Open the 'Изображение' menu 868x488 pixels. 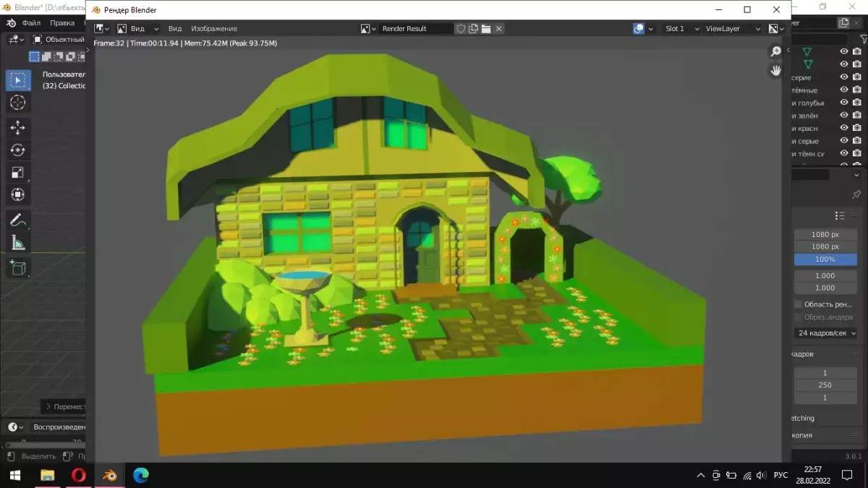pyautogui.click(x=214, y=29)
